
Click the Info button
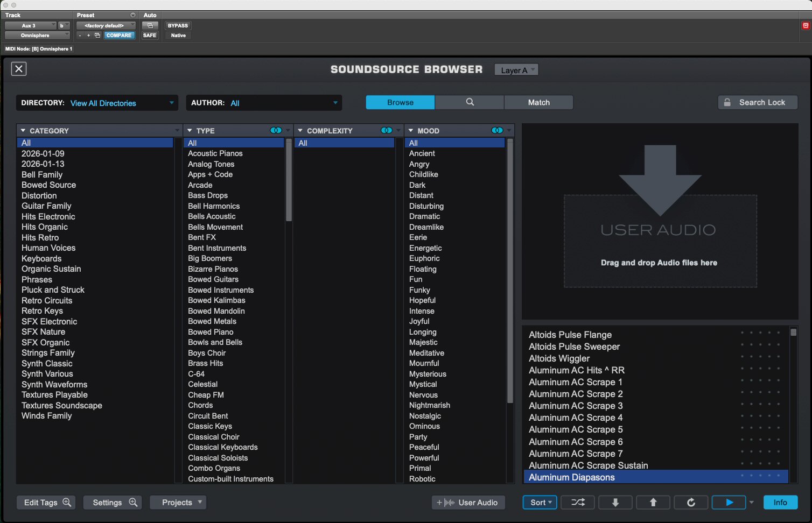tap(780, 503)
